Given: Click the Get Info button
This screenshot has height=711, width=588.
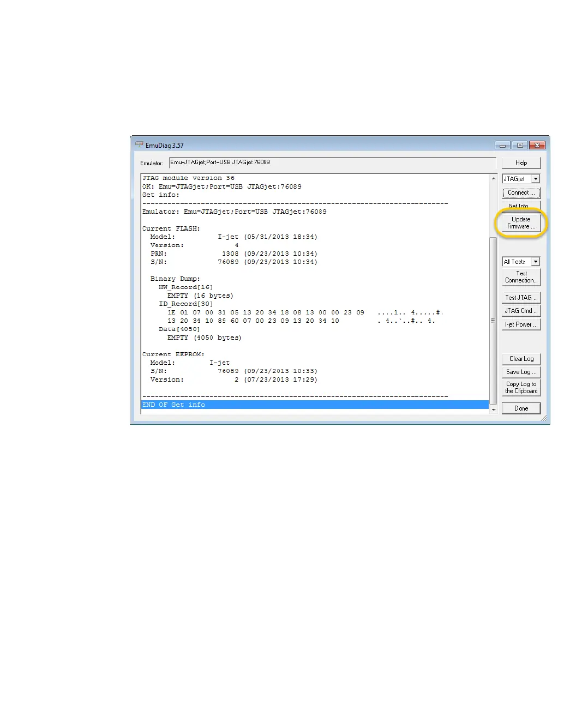Looking at the screenshot, I should click(521, 206).
